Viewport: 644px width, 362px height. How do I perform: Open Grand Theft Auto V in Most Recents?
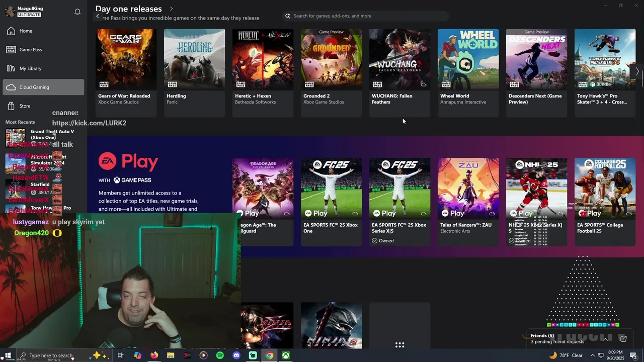[43, 137]
